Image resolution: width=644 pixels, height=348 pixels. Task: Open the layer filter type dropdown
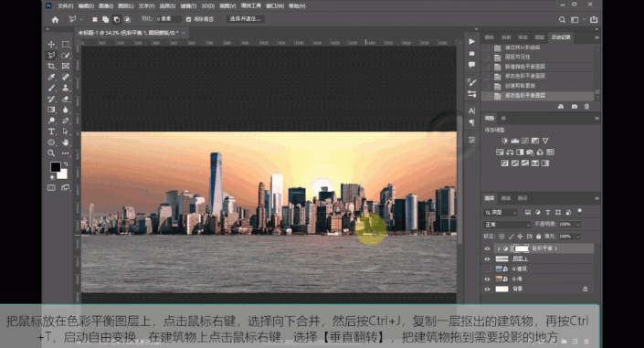(501, 213)
